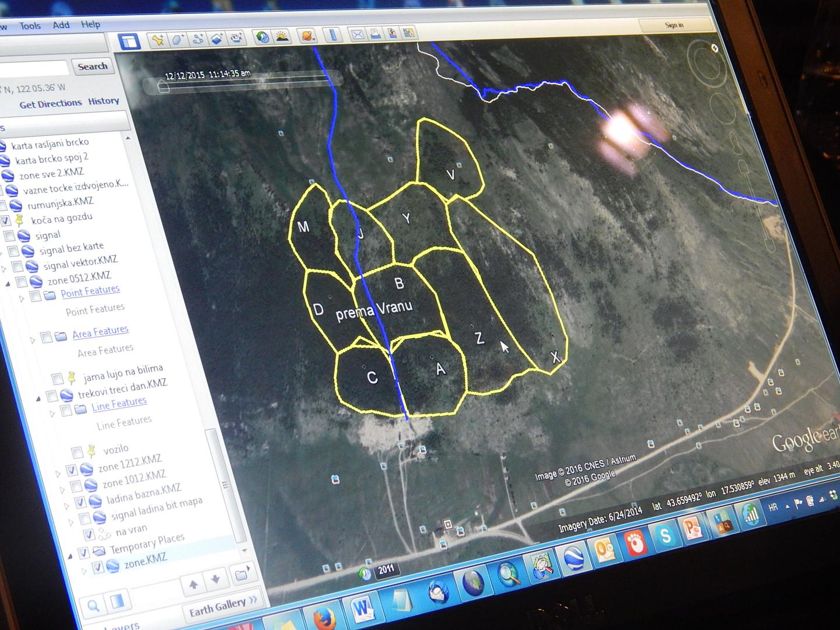Collapse the Temporary Places folder
This screenshot has height=630, width=840.
point(71,555)
